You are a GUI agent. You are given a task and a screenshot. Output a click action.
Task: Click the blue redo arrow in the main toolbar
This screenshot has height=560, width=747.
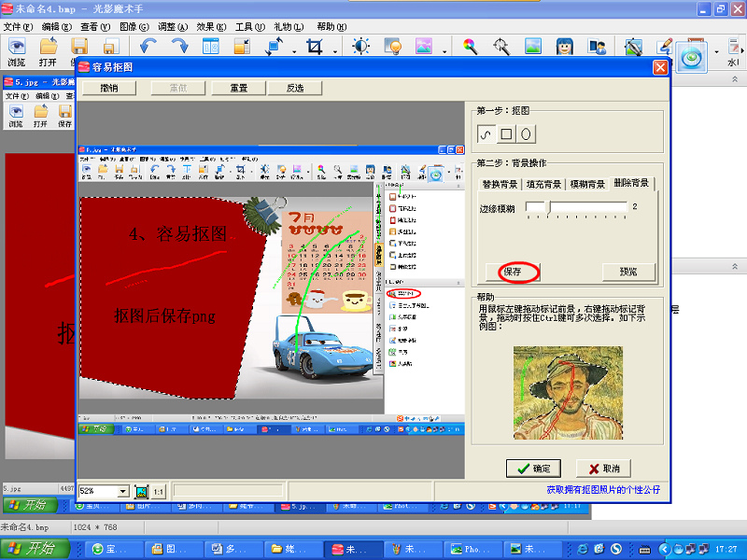(x=179, y=46)
